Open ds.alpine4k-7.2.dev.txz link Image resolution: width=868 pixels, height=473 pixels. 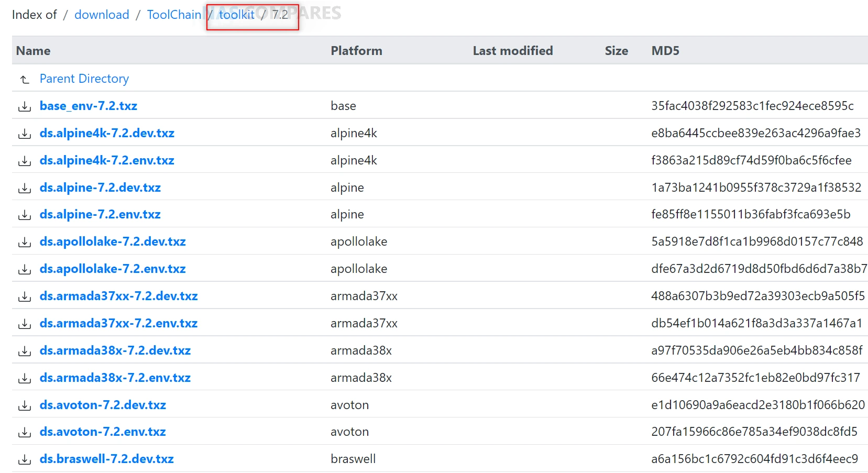(107, 133)
